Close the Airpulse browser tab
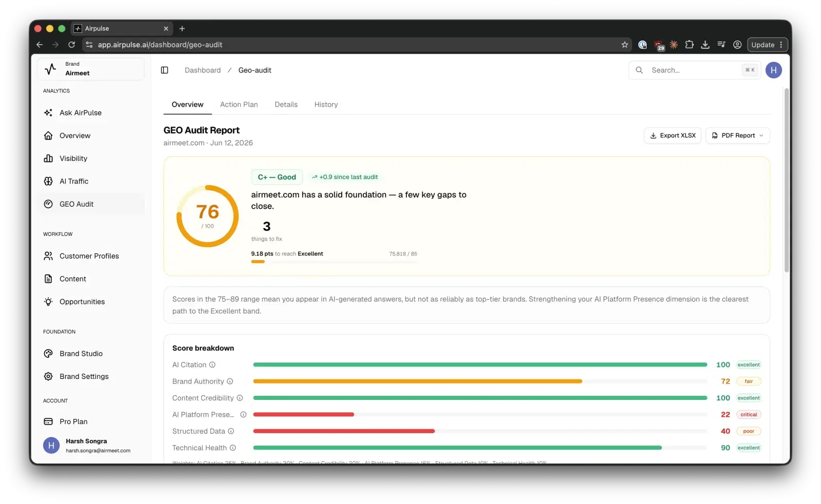The width and height of the screenshot is (821, 504). click(166, 29)
